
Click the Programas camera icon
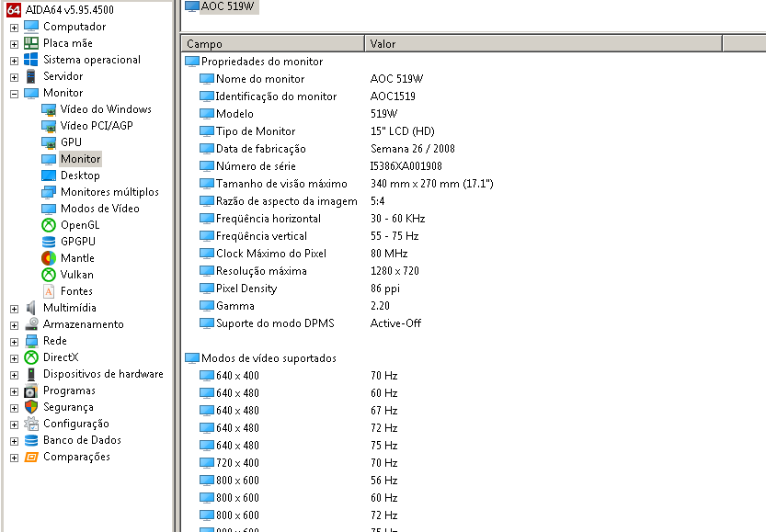click(x=31, y=391)
